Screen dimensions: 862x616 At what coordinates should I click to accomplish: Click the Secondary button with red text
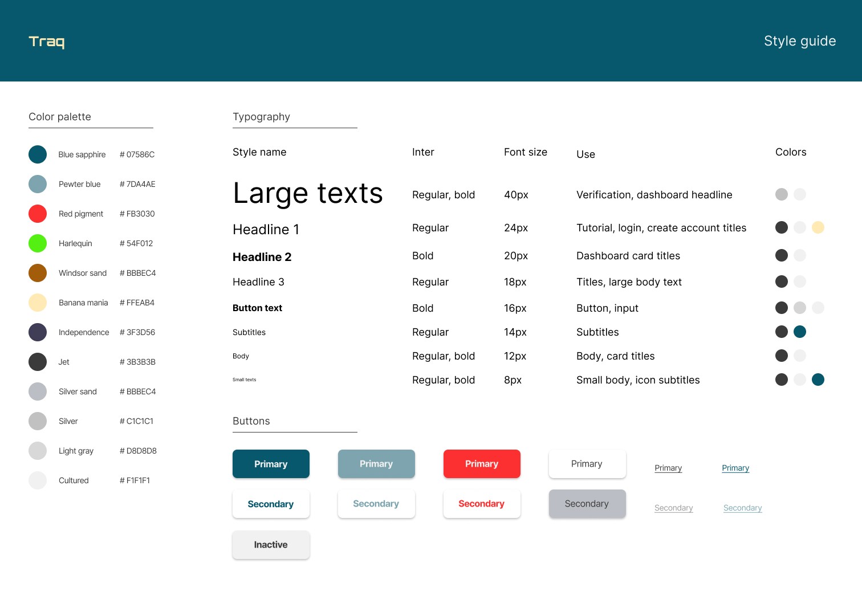tap(482, 504)
